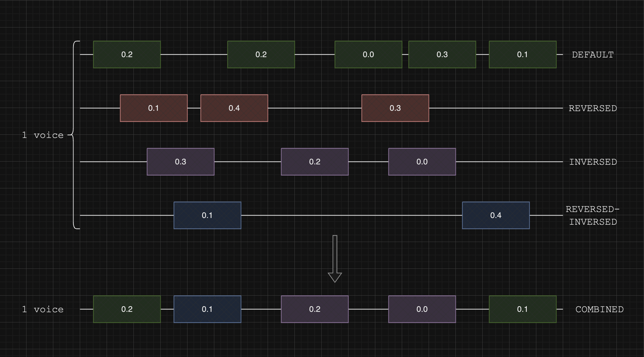Click the DEFAULT row label
This screenshot has width=644, height=357.
point(593,55)
